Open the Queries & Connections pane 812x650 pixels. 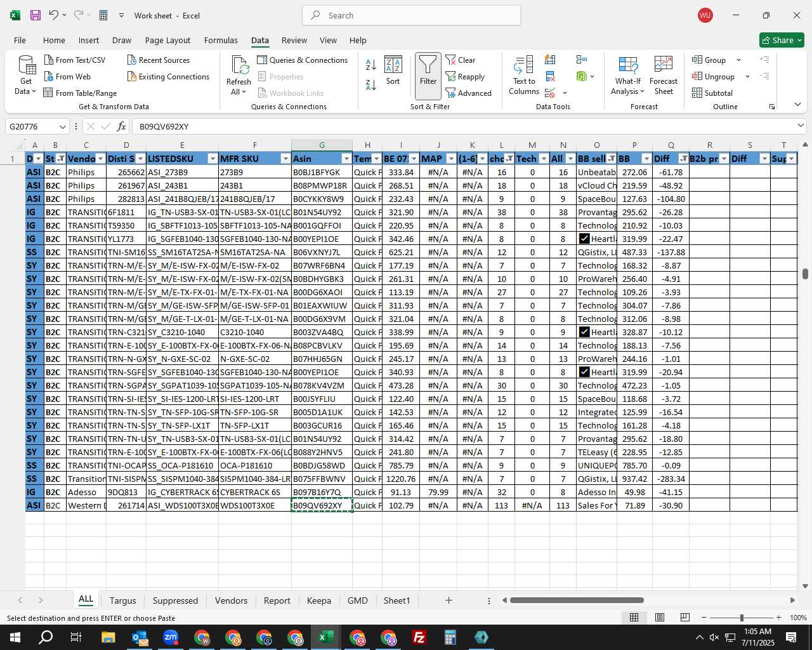(303, 60)
